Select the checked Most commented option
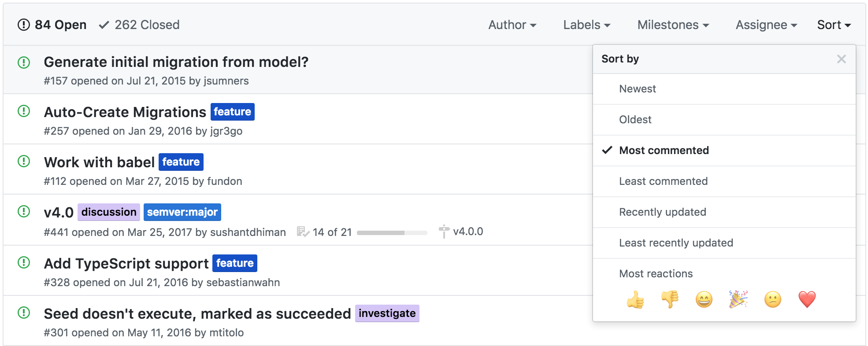The image size is (868, 346). [724, 151]
